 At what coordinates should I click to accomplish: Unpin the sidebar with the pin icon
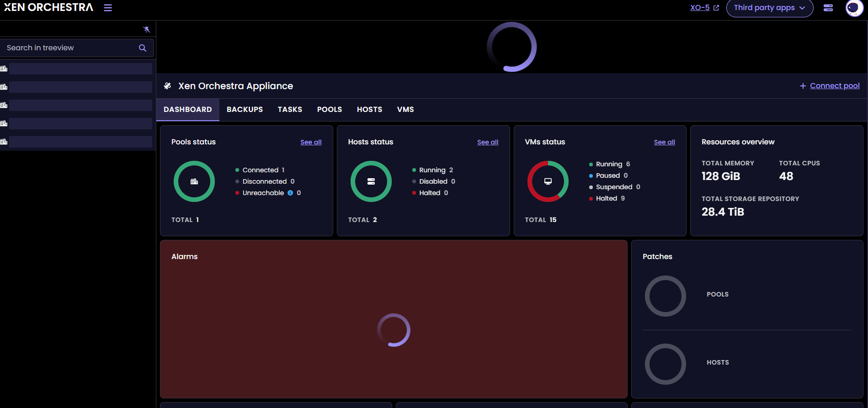pos(147,29)
